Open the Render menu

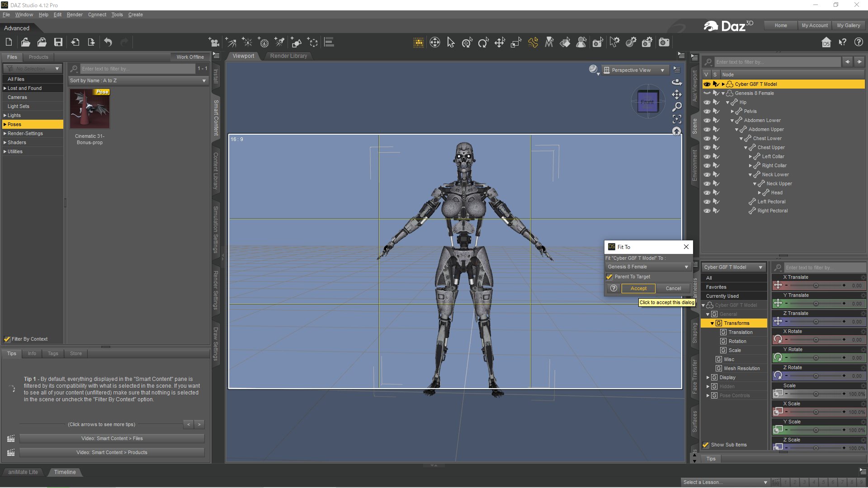point(75,14)
